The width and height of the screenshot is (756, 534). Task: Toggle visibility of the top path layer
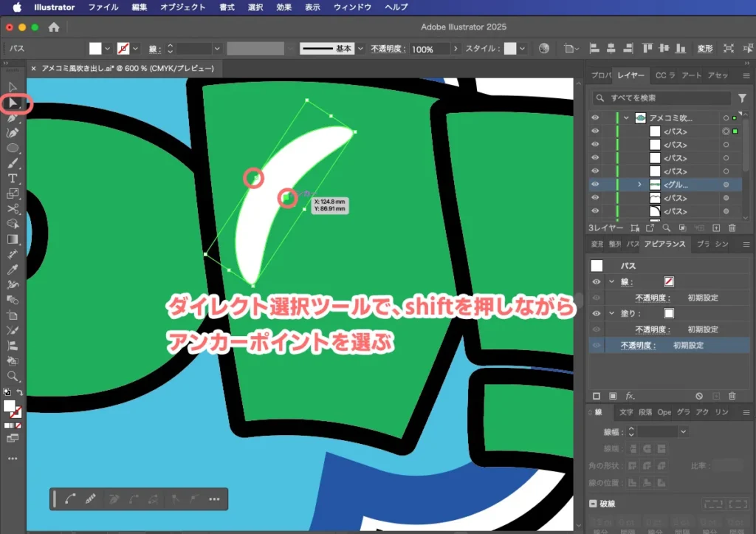pos(595,131)
